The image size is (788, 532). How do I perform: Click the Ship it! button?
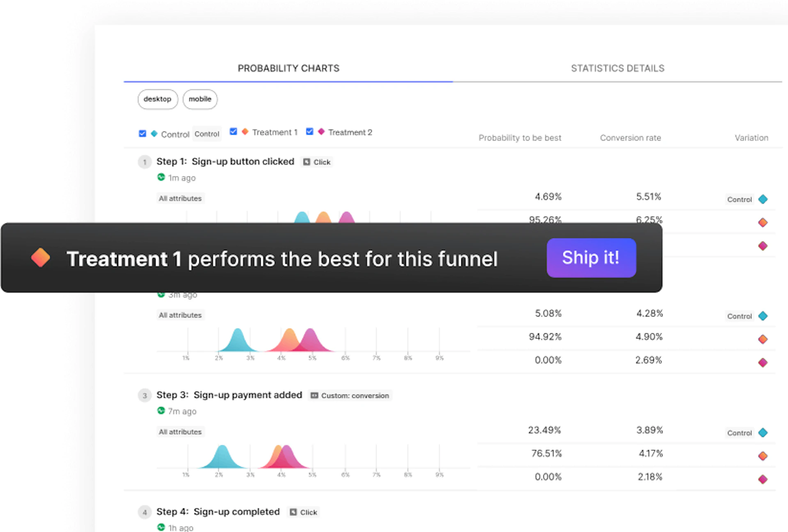(591, 258)
